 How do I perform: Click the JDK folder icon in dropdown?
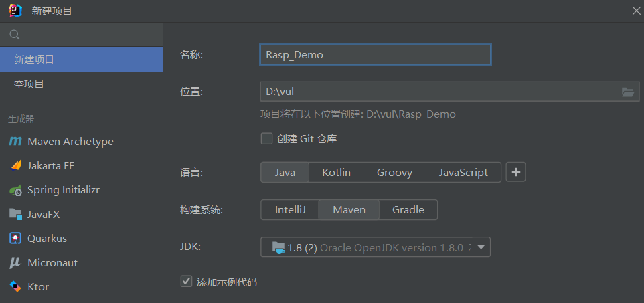coord(278,247)
